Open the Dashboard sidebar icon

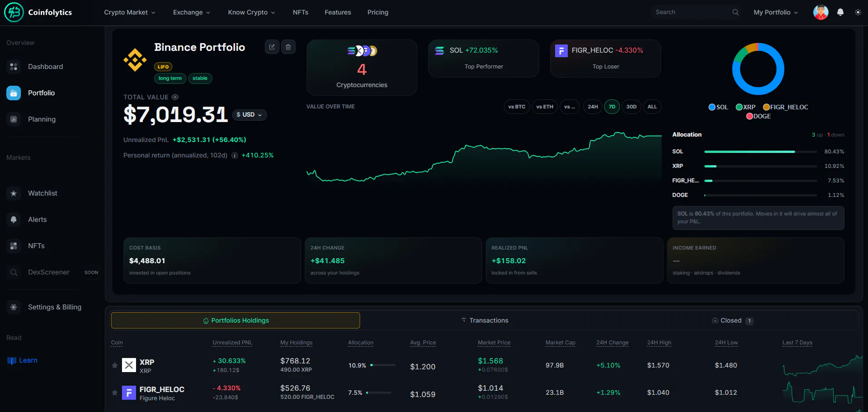pos(14,67)
